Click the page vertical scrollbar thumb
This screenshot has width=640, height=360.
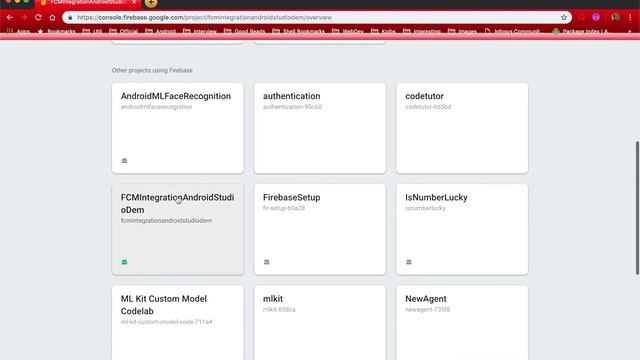[637, 208]
